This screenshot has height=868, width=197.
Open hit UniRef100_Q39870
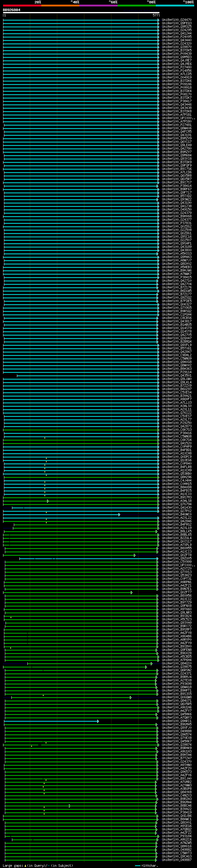pos(176,47)
